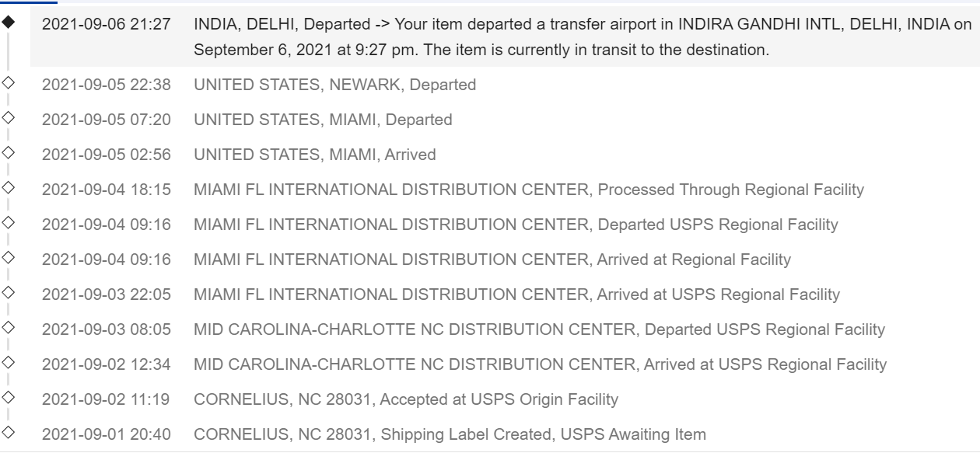980x453 pixels.
Task: Click the diamond marker beside Miami Arrived 02:56
Action: pos(9,152)
